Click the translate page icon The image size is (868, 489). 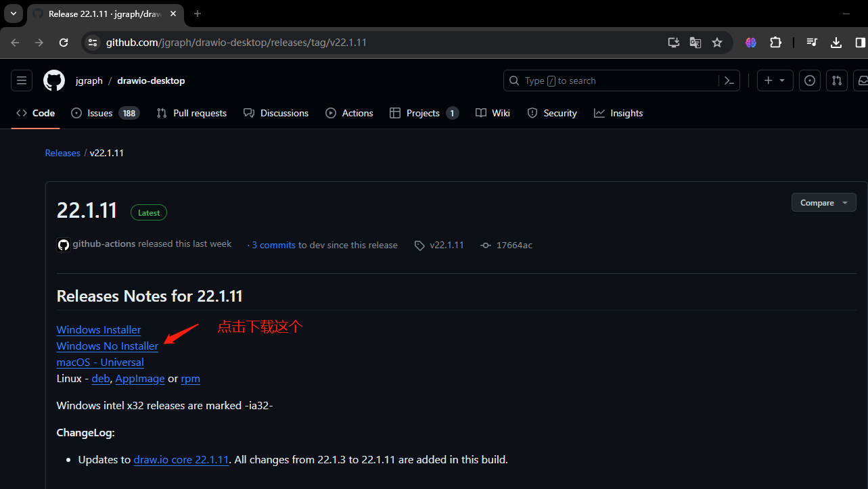point(695,43)
